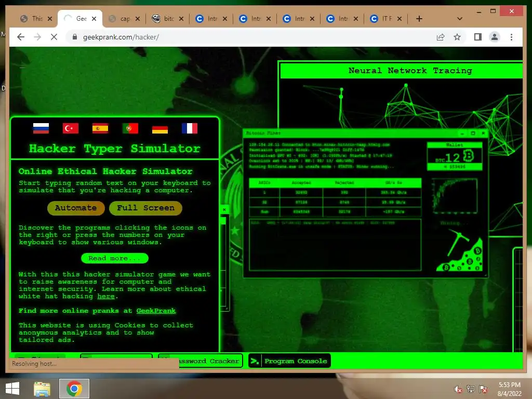Open a new browser tab
This screenshot has height=399, width=532.
(419, 19)
